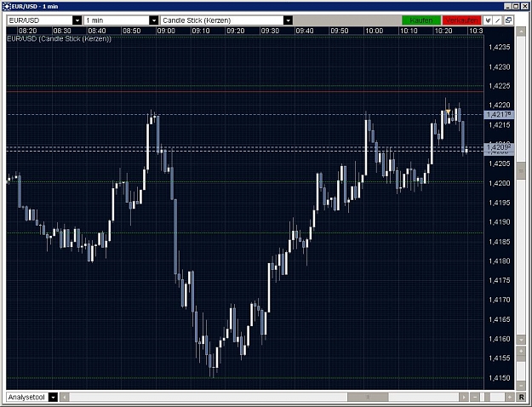Click the 09:20 time label
Viewport: 532px width, 407px height.
[236, 31]
